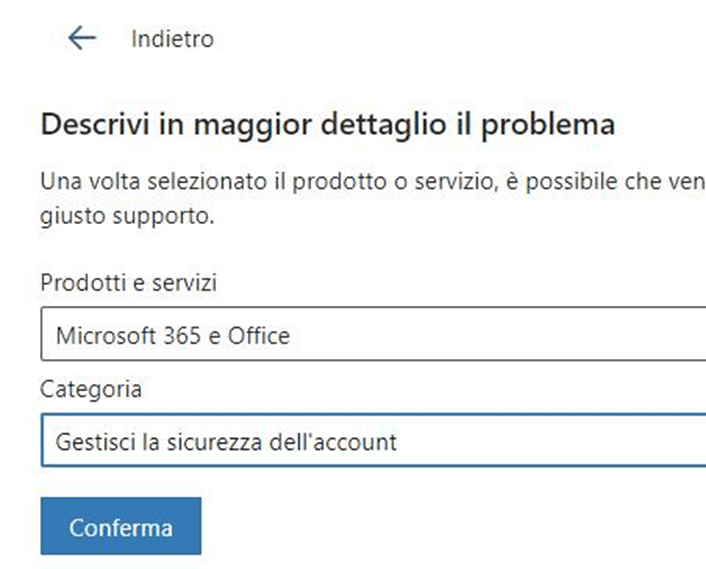Image resolution: width=706 pixels, height=569 pixels.
Task: Open the Prodotti e servizi dropdown
Action: [373, 334]
